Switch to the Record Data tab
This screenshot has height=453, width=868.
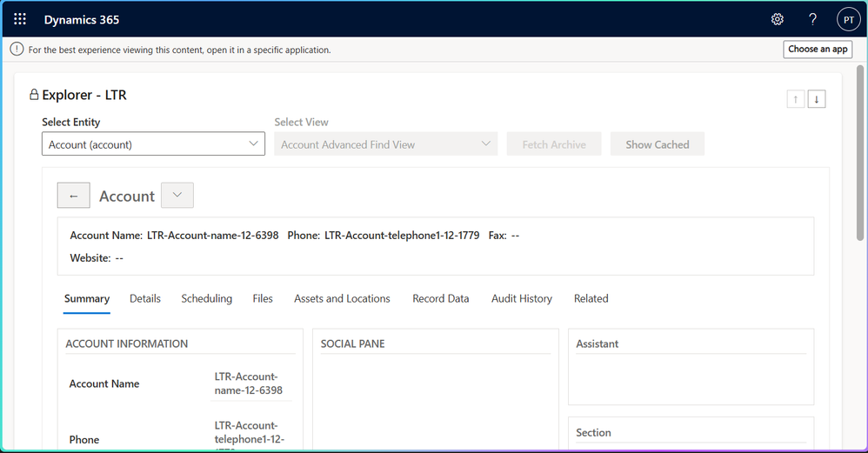pyautogui.click(x=441, y=299)
